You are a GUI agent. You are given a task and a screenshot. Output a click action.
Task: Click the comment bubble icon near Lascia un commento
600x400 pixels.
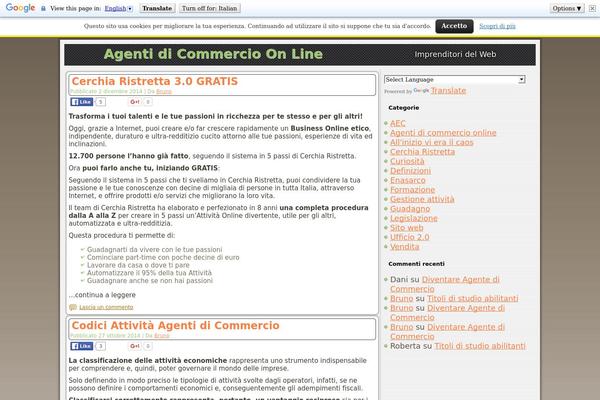point(73,307)
